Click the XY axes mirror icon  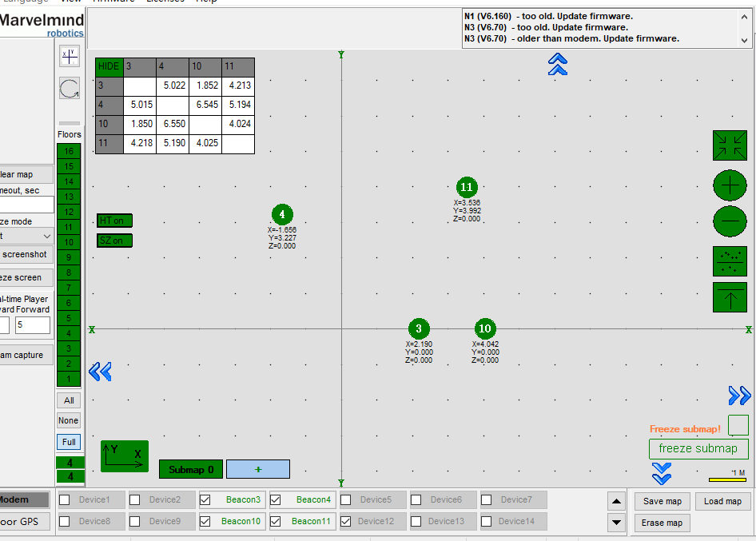(70, 57)
